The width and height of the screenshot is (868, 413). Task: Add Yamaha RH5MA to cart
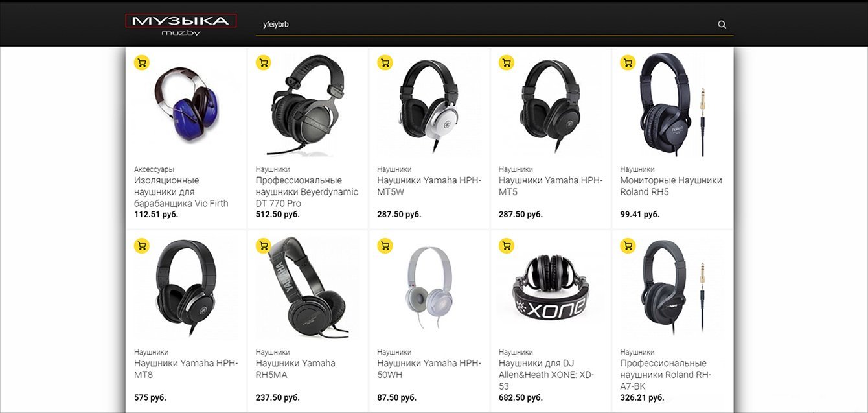tap(263, 246)
